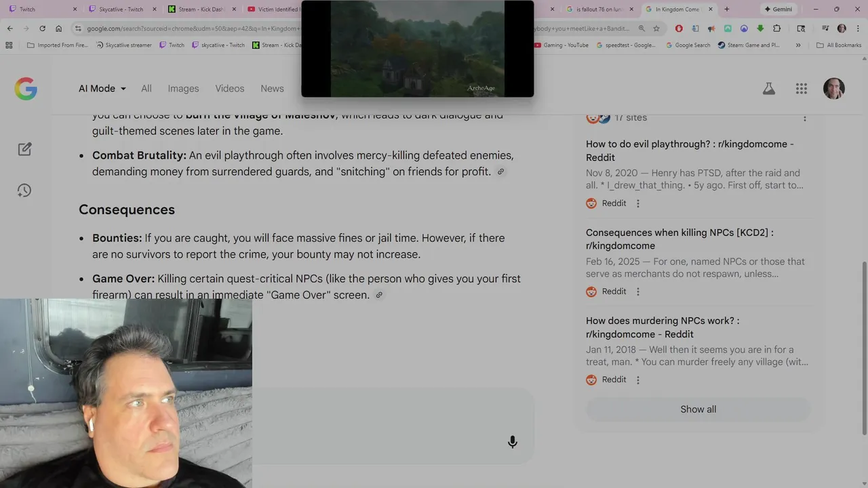Open How to do evil playthrough link
868x488 pixels.
tap(690, 150)
